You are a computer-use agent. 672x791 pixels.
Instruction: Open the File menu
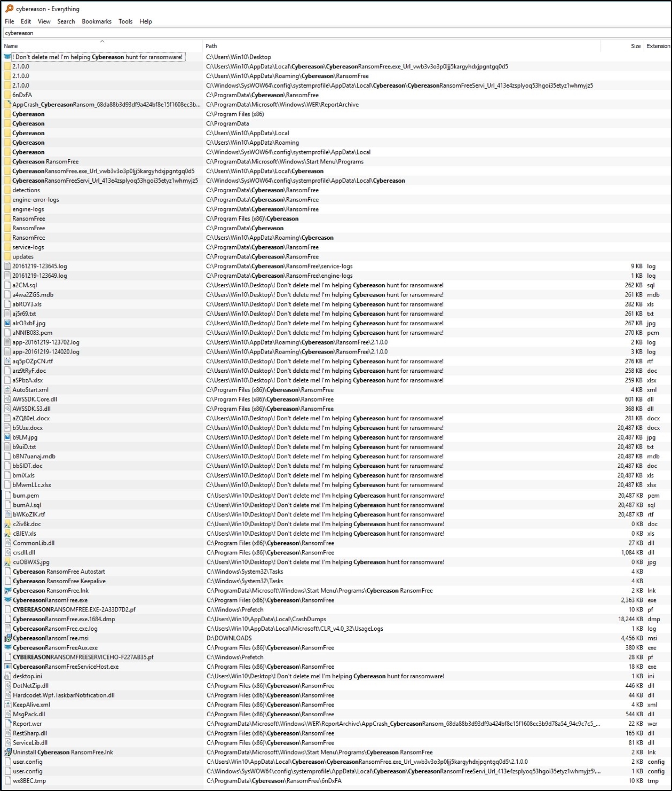[10, 21]
